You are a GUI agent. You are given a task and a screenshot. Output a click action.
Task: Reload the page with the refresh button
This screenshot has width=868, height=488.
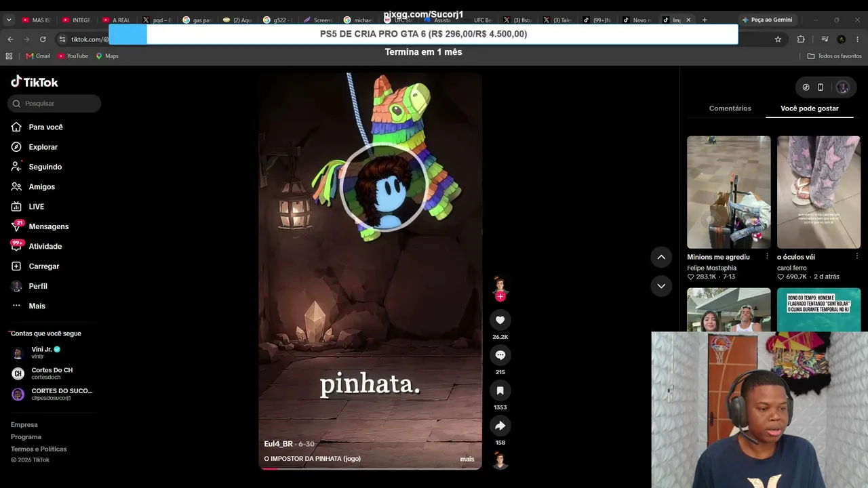point(43,39)
